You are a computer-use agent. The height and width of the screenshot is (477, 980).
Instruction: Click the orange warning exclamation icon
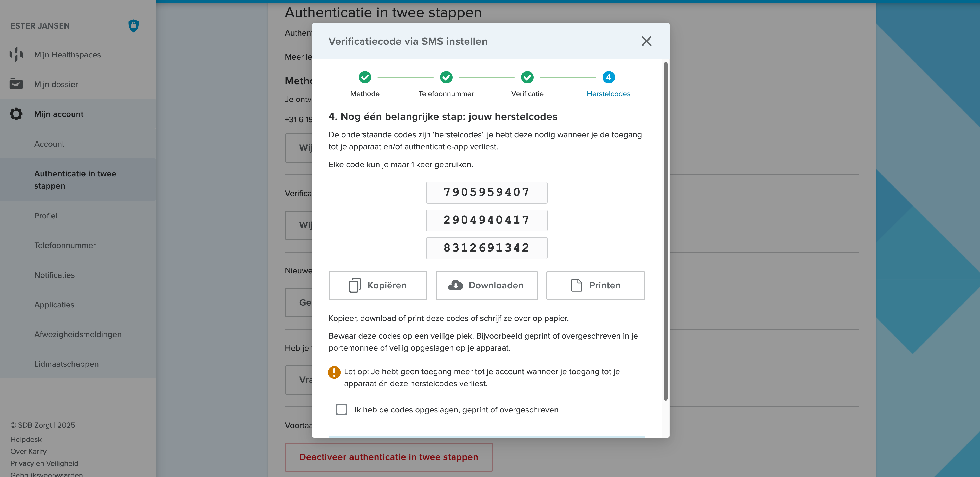[334, 372]
